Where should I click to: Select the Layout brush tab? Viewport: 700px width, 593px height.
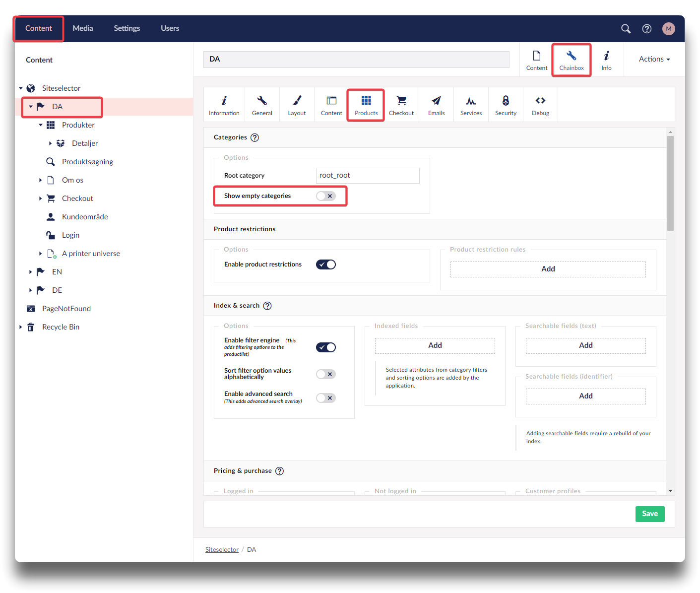pos(297,105)
